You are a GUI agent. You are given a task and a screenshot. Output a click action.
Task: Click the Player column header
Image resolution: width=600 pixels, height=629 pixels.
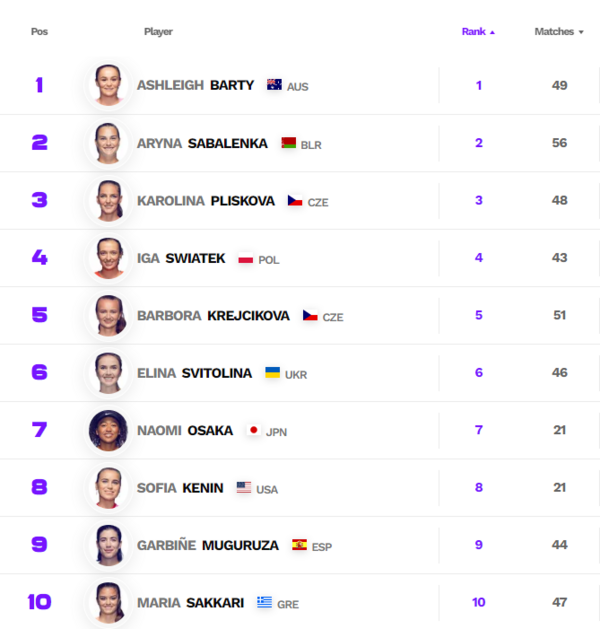(158, 32)
